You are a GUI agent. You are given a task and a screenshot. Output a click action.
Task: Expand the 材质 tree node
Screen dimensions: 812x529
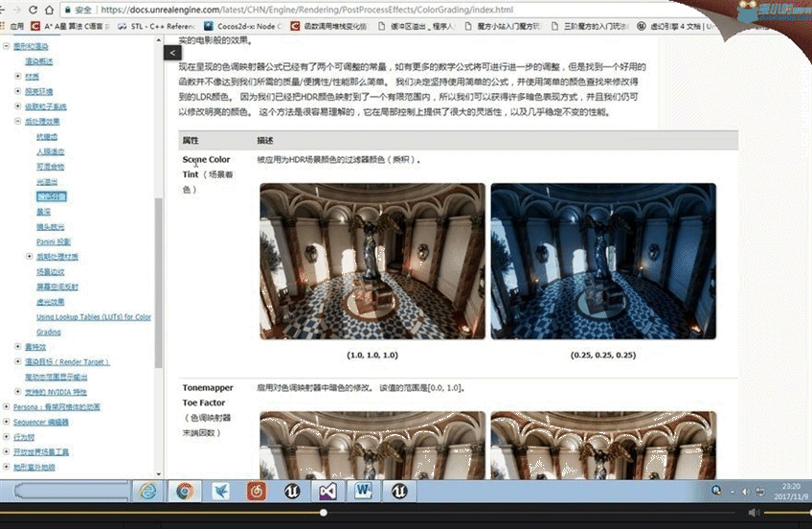coord(17,76)
